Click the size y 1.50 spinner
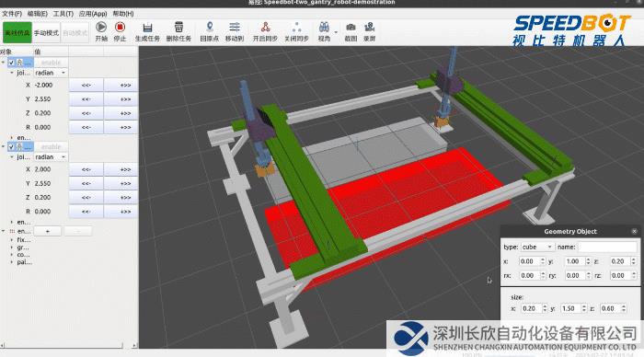Viewport: 644px width, 357px height. [x=573, y=308]
